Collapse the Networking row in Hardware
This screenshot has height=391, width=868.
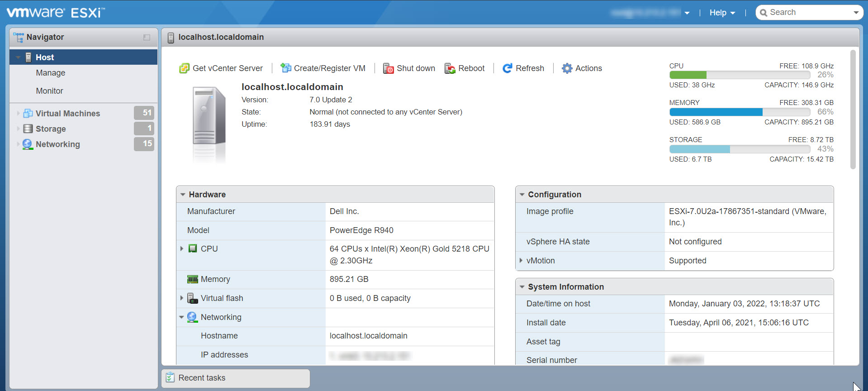tap(181, 317)
